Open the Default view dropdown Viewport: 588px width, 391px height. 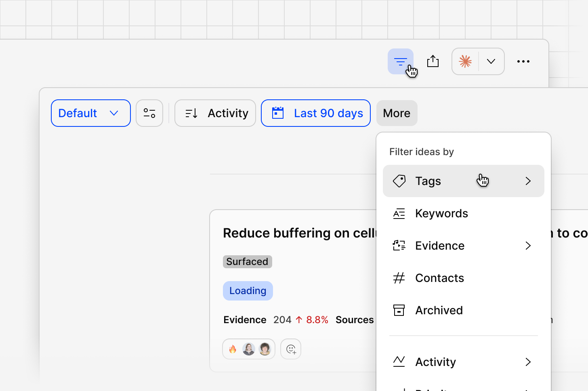pyautogui.click(x=91, y=113)
